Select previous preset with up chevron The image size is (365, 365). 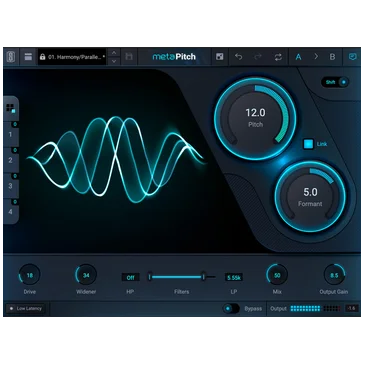coord(114,53)
